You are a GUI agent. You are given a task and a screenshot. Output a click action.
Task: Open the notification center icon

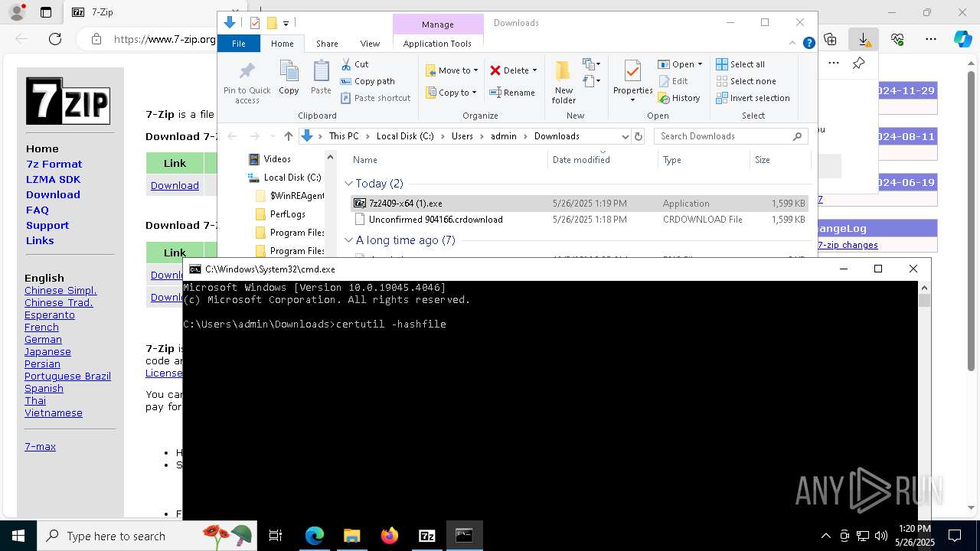[955, 536]
